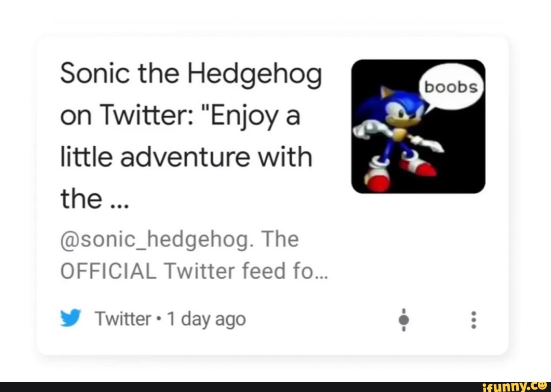This screenshot has width=551, height=392.
Task: Tap the smiley face in the ifunny logo
Action: (x=542, y=385)
